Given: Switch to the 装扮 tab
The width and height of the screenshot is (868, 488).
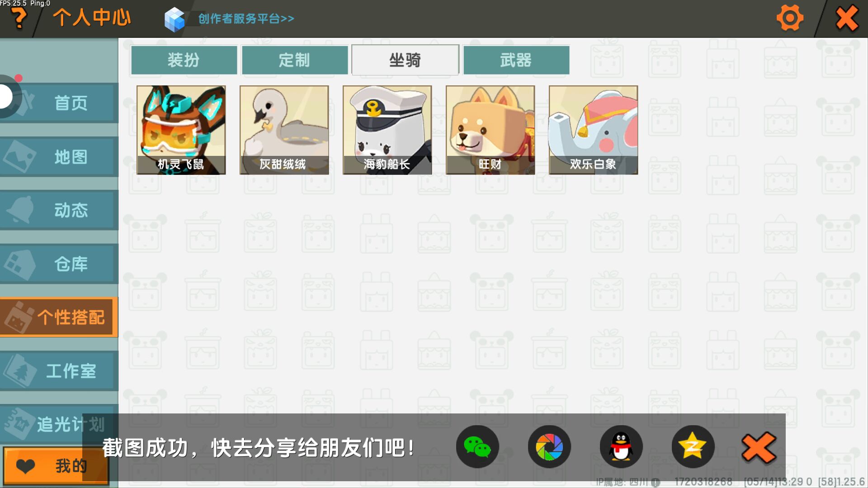Looking at the screenshot, I should 184,60.
